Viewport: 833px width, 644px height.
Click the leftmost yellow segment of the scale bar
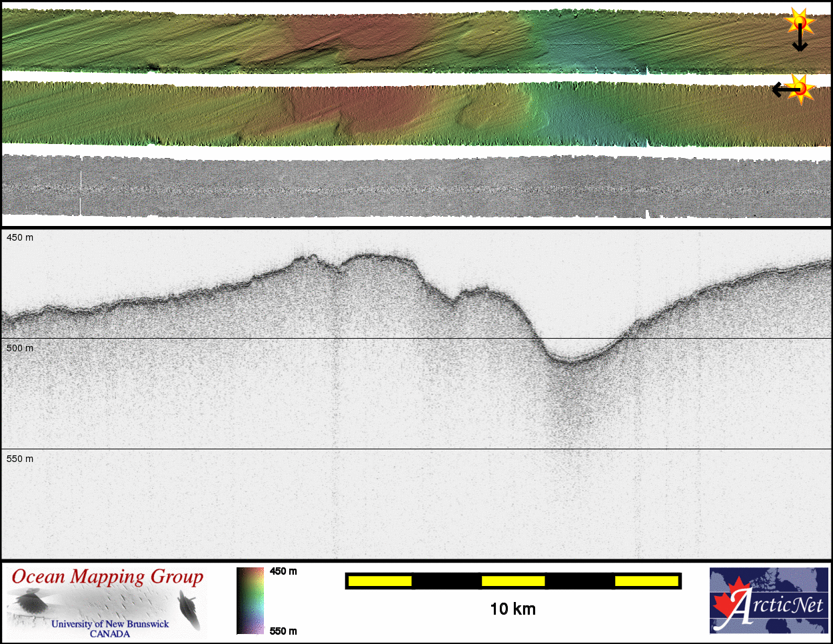(380, 581)
